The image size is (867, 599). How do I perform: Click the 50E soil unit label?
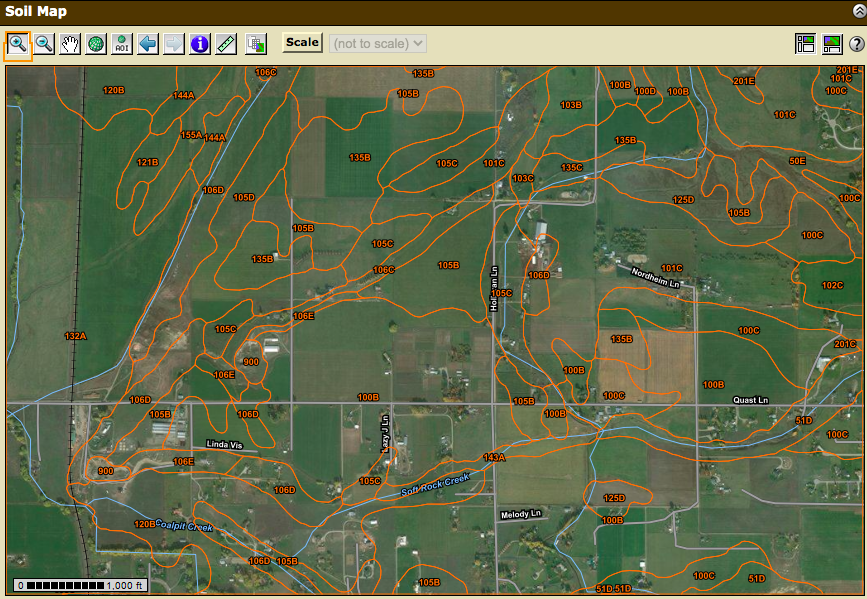[x=797, y=161]
